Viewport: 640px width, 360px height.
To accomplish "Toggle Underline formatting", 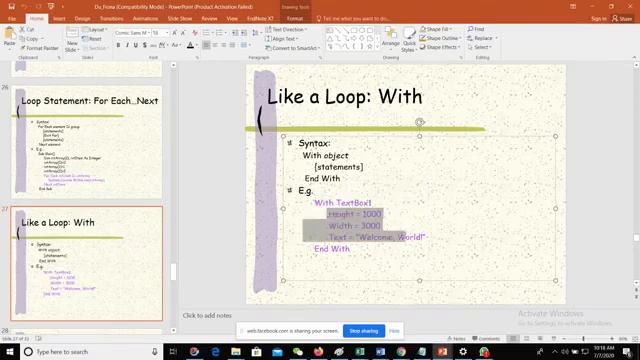I will (136, 45).
